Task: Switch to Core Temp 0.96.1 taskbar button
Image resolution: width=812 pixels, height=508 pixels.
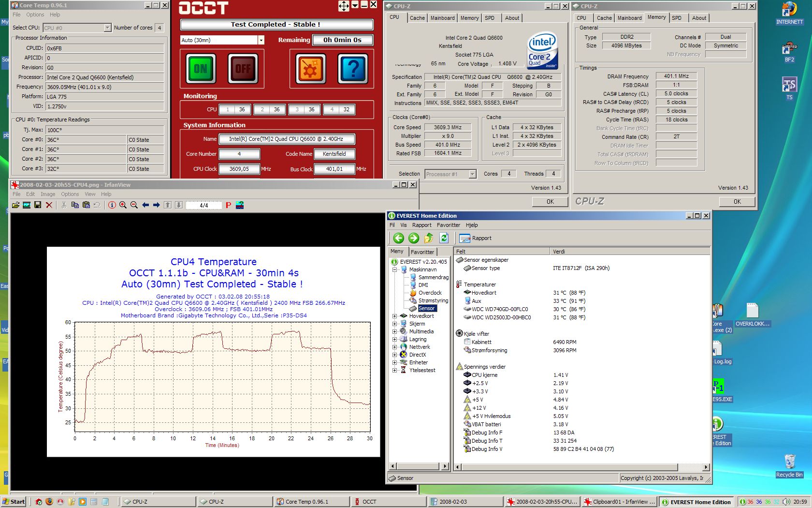Action: [312, 502]
